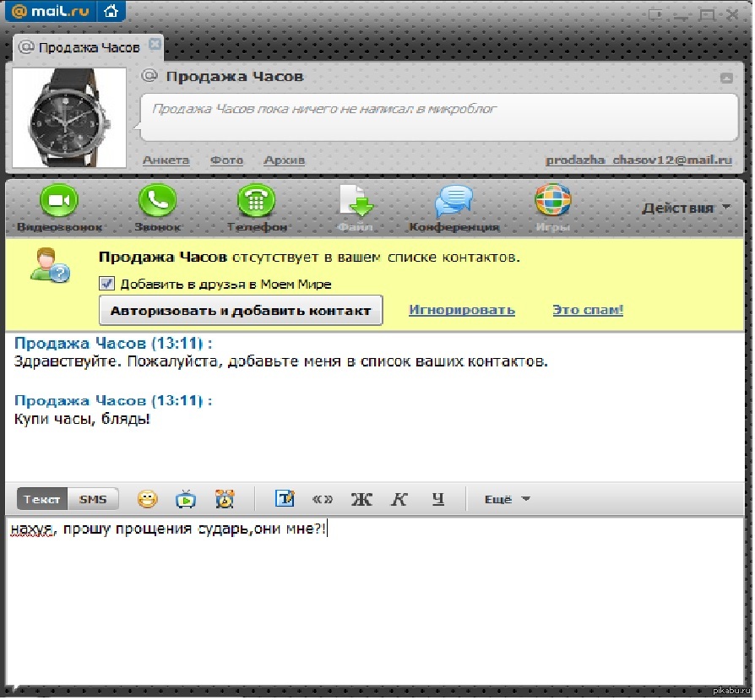Click the green Звонок call icon
The height and width of the screenshot is (700, 755).
[x=157, y=202]
